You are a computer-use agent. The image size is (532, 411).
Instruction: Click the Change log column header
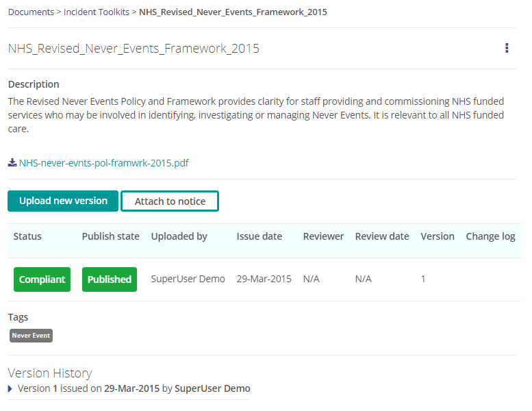tap(491, 236)
